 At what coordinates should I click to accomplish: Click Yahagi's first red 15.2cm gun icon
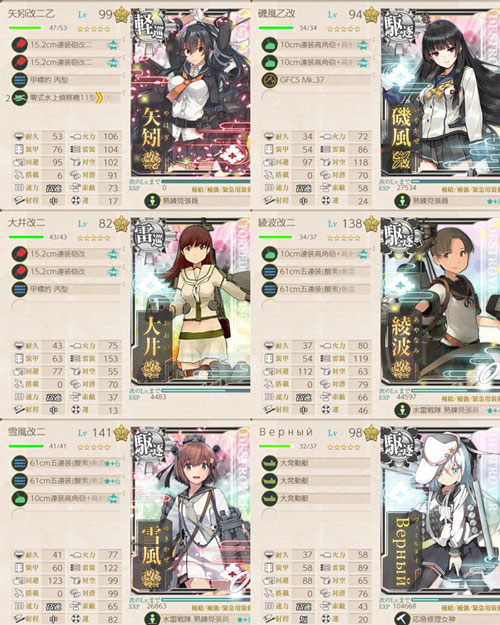19,45
